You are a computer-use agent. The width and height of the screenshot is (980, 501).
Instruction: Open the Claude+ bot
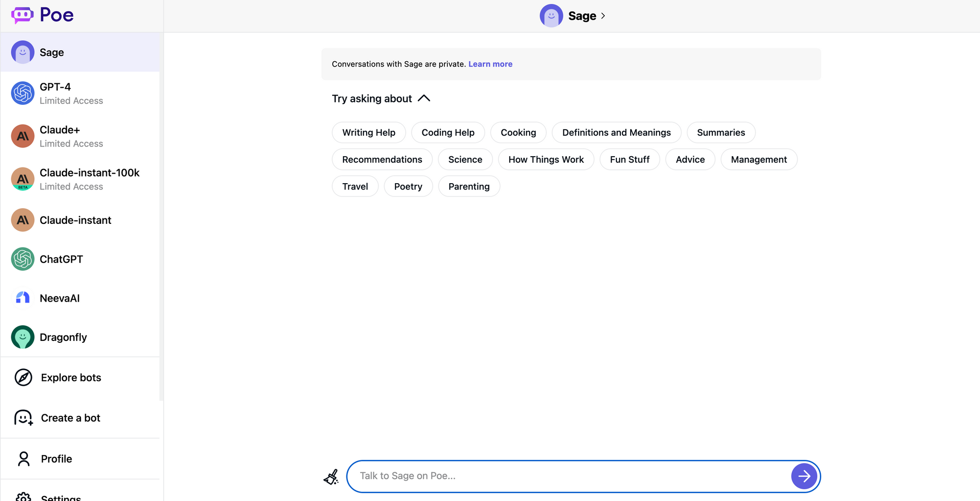point(60,136)
